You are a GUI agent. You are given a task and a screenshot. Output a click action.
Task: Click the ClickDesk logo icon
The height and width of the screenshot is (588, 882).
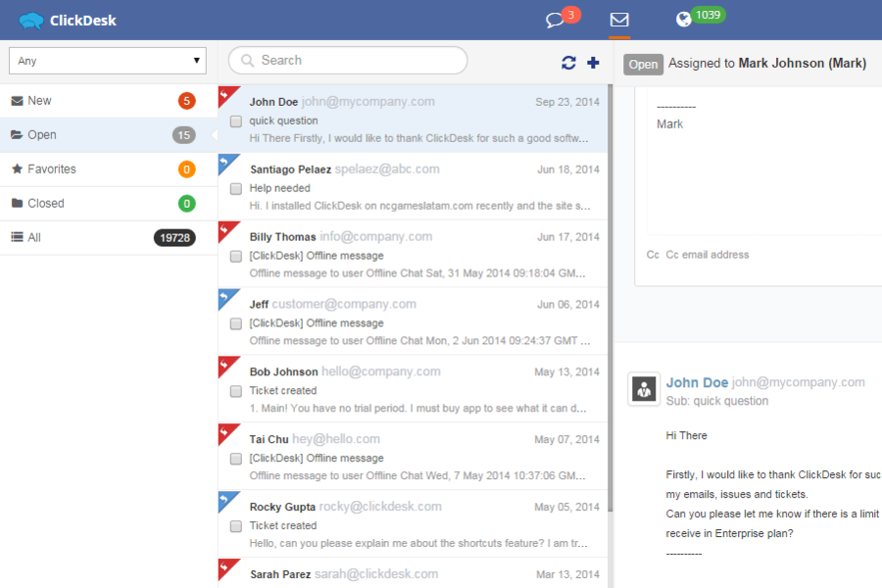[30, 19]
